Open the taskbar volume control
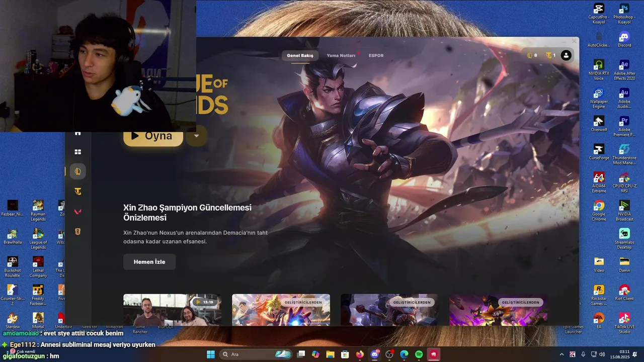Screen dimensions: 644x362 [x=602, y=354]
